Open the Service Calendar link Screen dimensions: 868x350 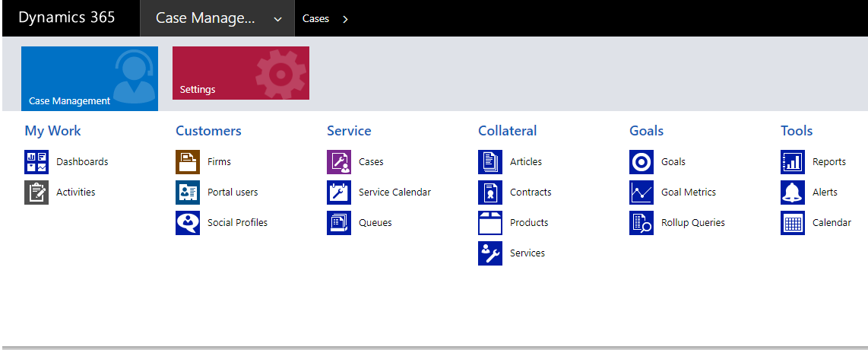(394, 192)
